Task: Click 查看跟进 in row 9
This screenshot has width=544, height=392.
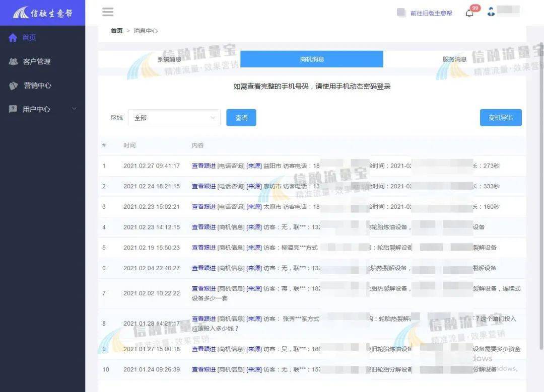Action: pyautogui.click(x=203, y=349)
